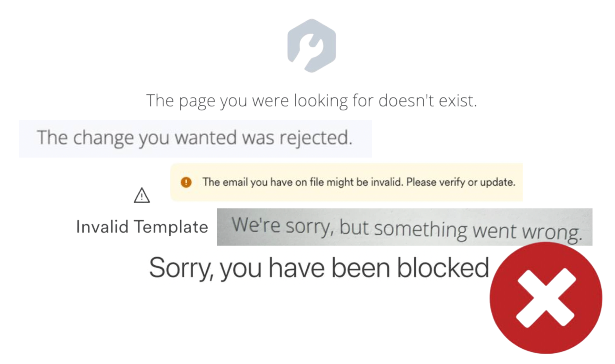This screenshot has height=364, width=615.
Task: Click the orange exclamation circle icon
Action: (x=186, y=182)
